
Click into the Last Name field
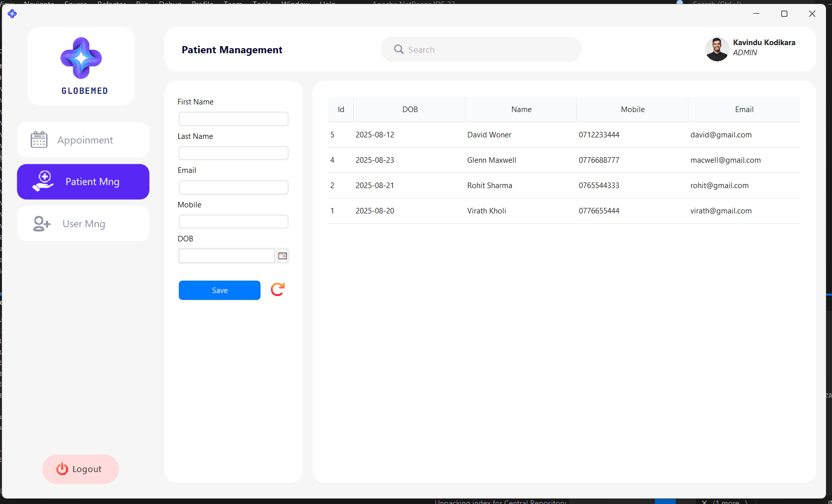233,153
